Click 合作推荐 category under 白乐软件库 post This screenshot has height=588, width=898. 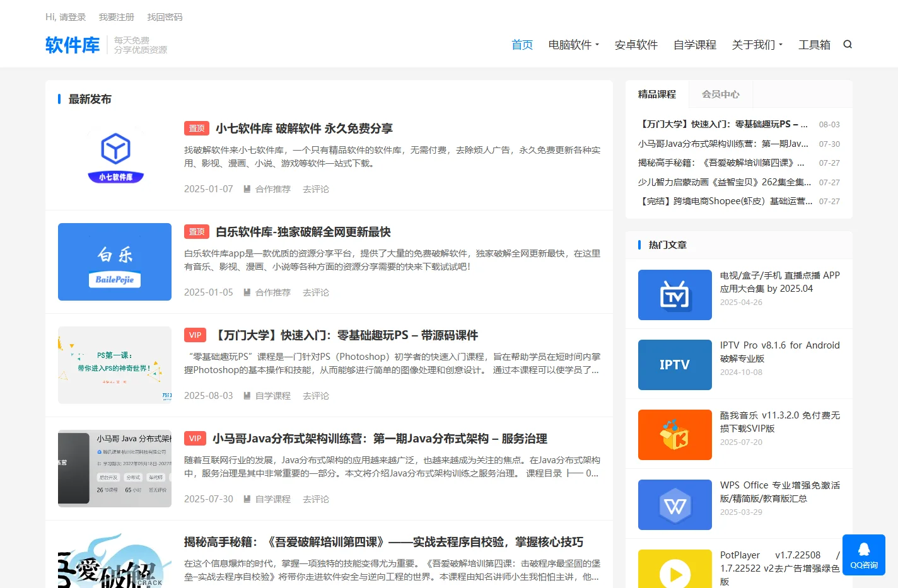point(273,292)
